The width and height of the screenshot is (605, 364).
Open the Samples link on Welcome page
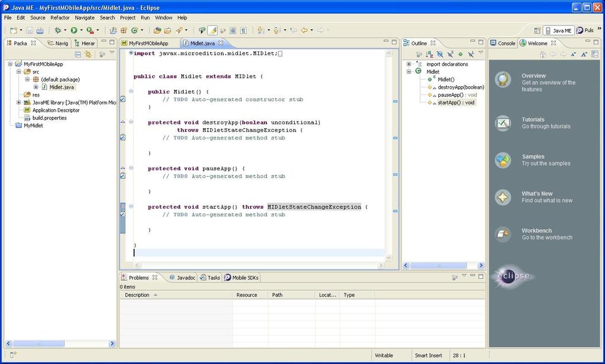point(533,157)
